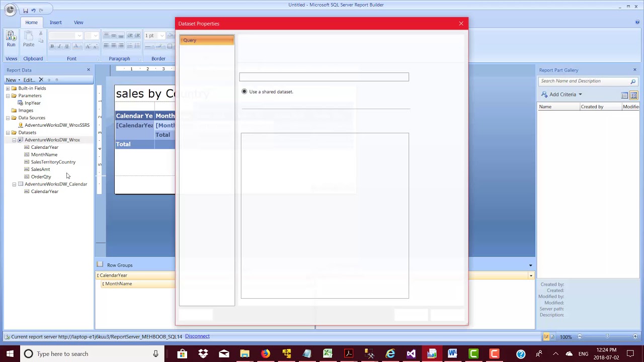Switch to the Insert ribbon tab

(x=55, y=22)
